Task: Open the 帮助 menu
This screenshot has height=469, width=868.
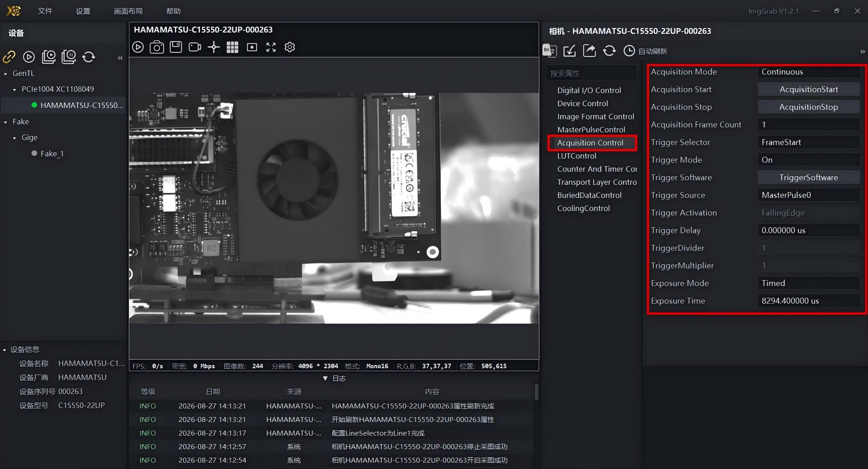Action: (x=174, y=11)
